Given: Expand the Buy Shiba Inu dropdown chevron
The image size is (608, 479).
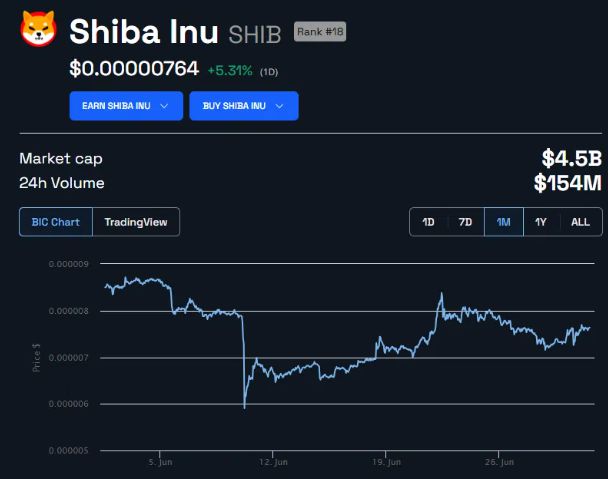Looking at the screenshot, I should [x=279, y=106].
